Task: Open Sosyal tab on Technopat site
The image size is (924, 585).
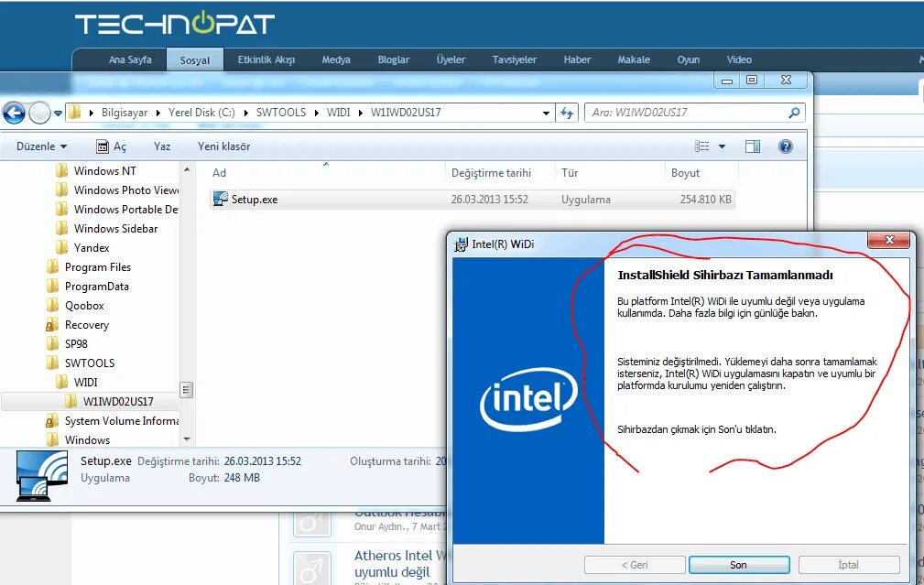Action: [x=195, y=60]
